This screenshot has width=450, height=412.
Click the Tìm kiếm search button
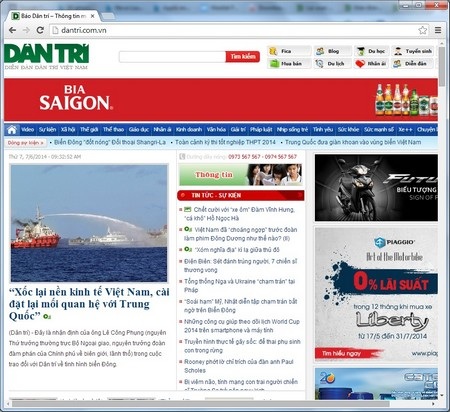coord(243,57)
